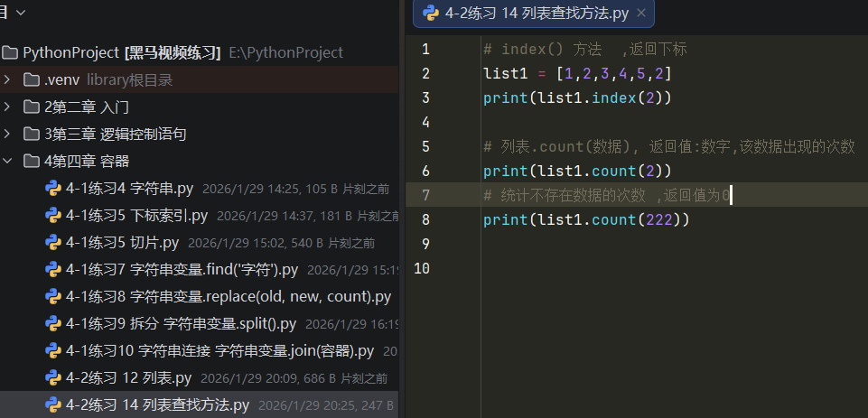The image size is (868, 418).
Task: Click Python icon of 4-2练习 14 tree file
Action: point(52,405)
